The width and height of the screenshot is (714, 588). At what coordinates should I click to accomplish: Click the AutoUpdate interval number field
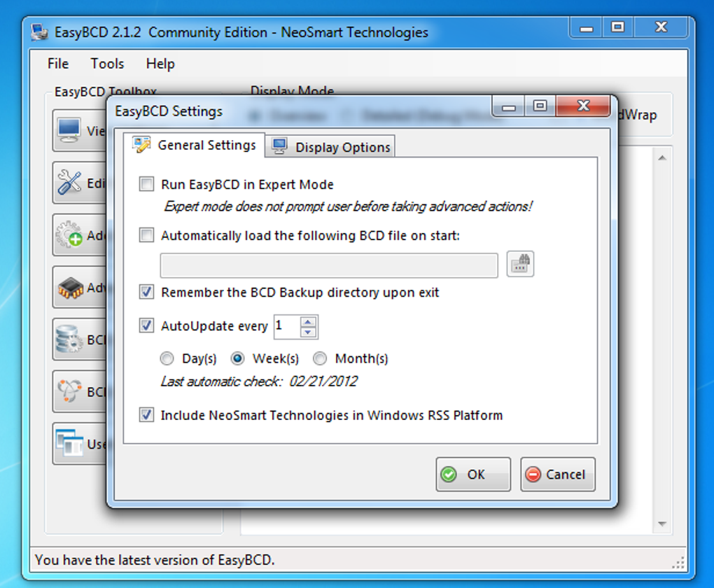click(x=287, y=327)
